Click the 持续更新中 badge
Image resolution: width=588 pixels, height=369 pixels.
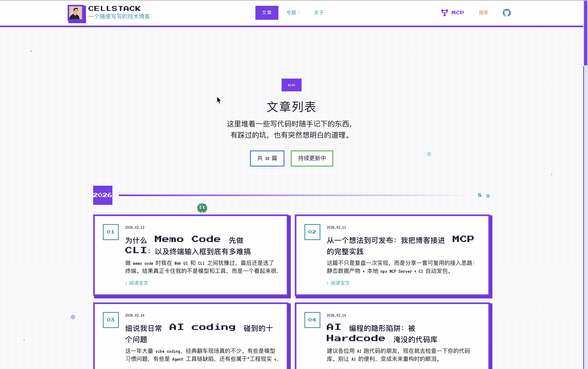coord(312,158)
